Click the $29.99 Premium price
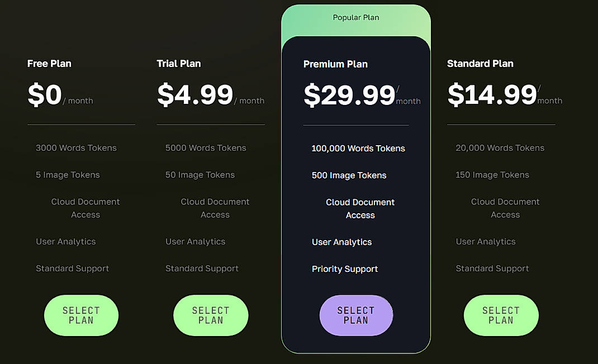Image resolution: width=598 pixels, height=364 pixels. click(x=349, y=95)
